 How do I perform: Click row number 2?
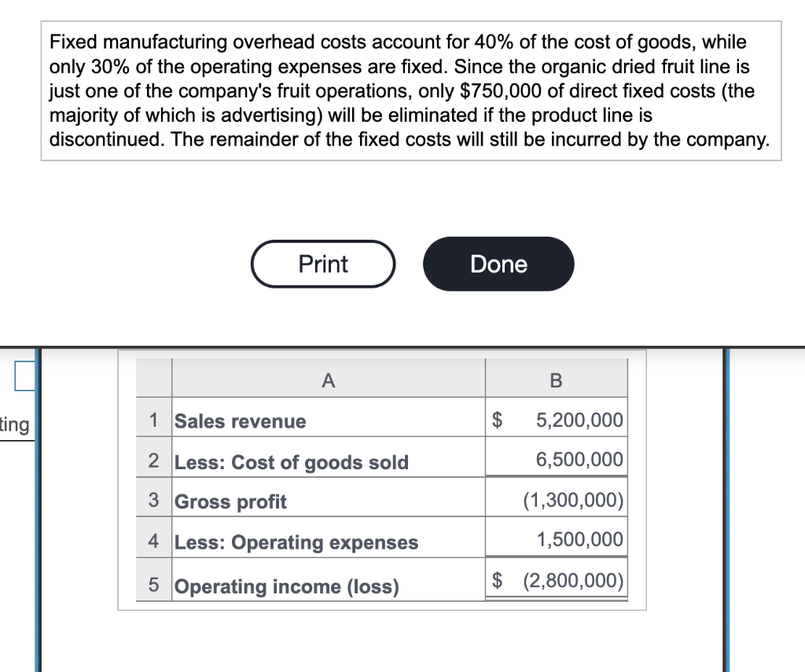point(153,462)
